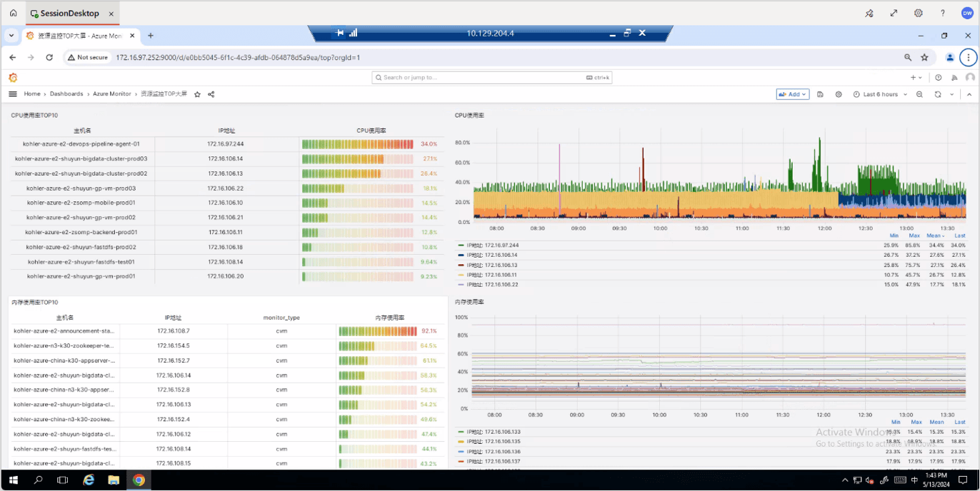Star this dashboard as favorite
Image resolution: width=980 pixels, height=491 pixels.
pyautogui.click(x=198, y=94)
